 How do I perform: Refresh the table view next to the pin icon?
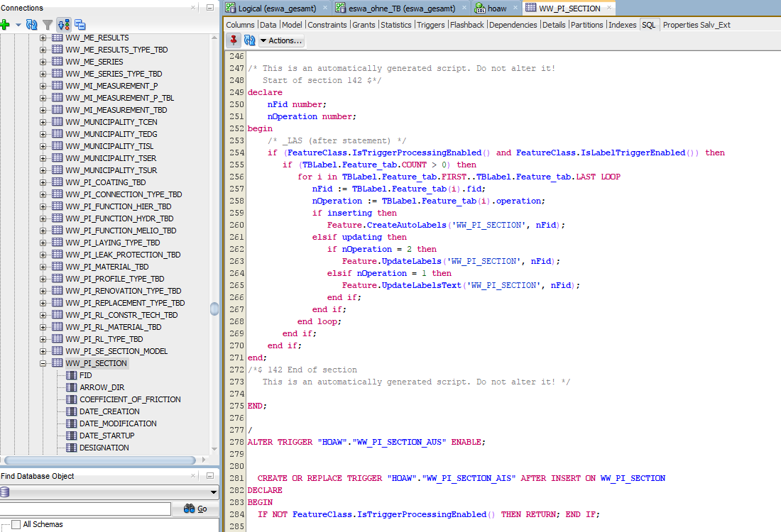(250, 40)
